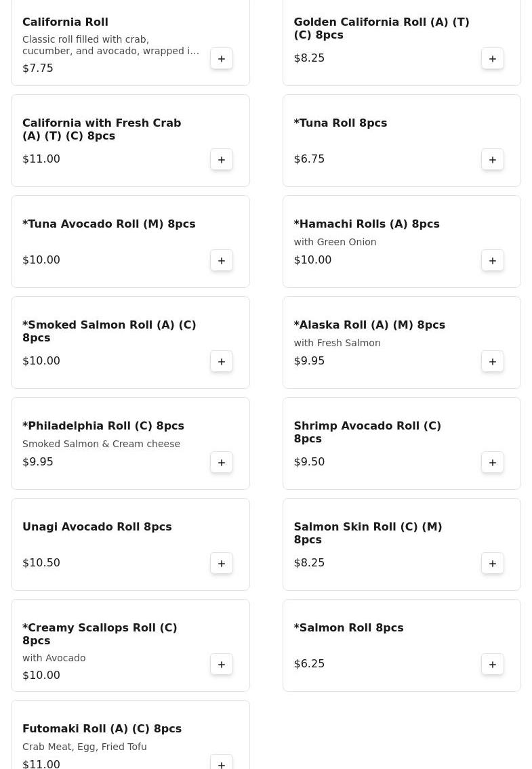Screen dimensions: 532x769
Task: Add Hamachi Rolls to the cart
Action: coord(493,260)
